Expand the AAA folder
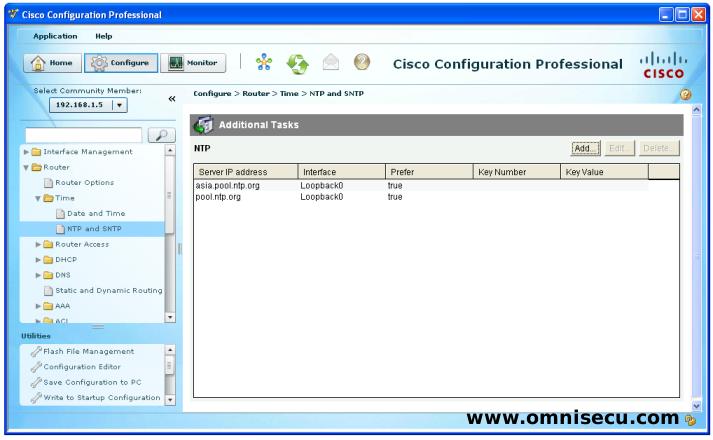 (x=38, y=306)
